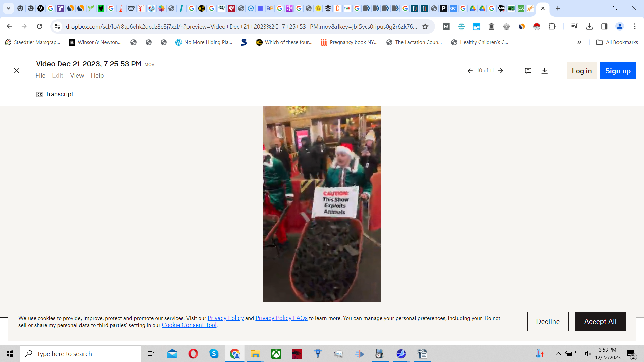
Task: Show hidden system tray icons
Action: click(x=558, y=354)
